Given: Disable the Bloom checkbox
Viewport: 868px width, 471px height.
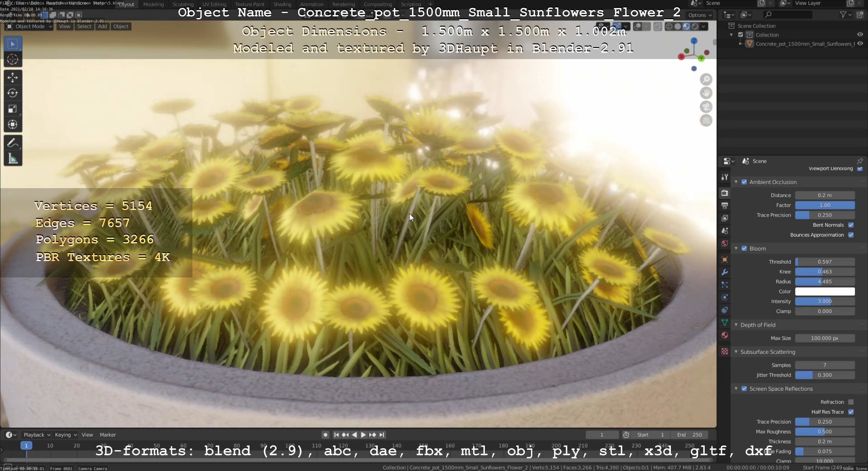Looking at the screenshot, I should point(744,249).
